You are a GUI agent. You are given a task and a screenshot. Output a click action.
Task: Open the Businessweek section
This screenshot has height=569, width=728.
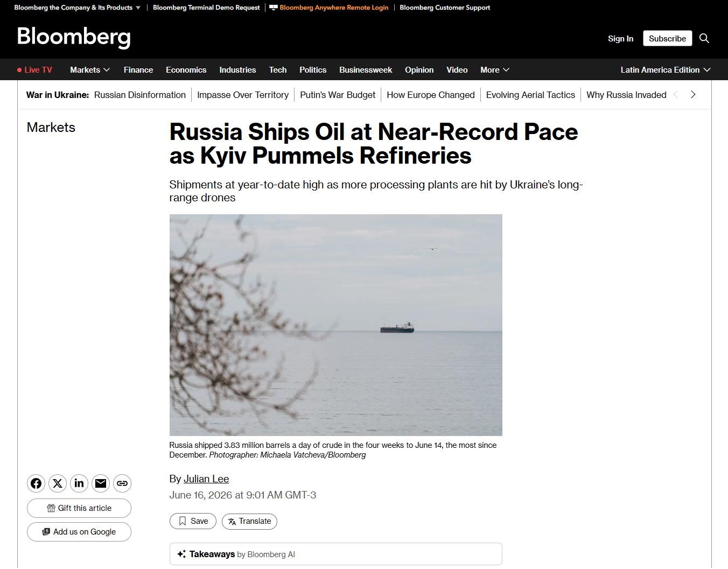(x=366, y=70)
